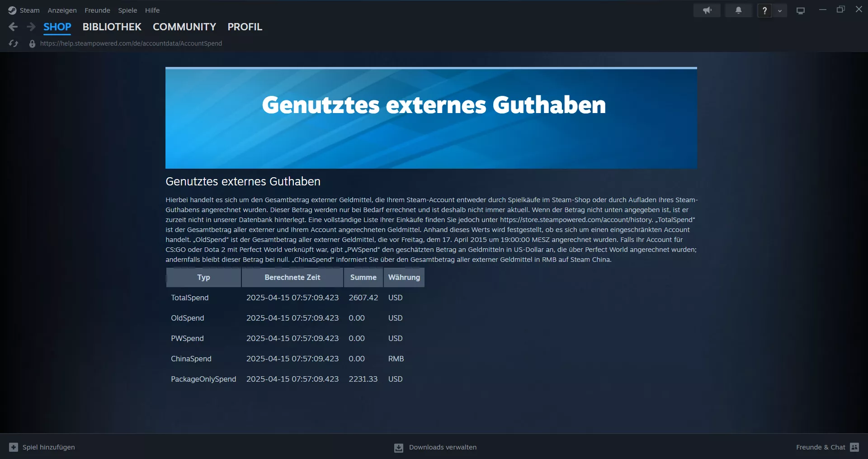Click the URL address text
Viewport: 868px width, 459px height.
(x=131, y=43)
